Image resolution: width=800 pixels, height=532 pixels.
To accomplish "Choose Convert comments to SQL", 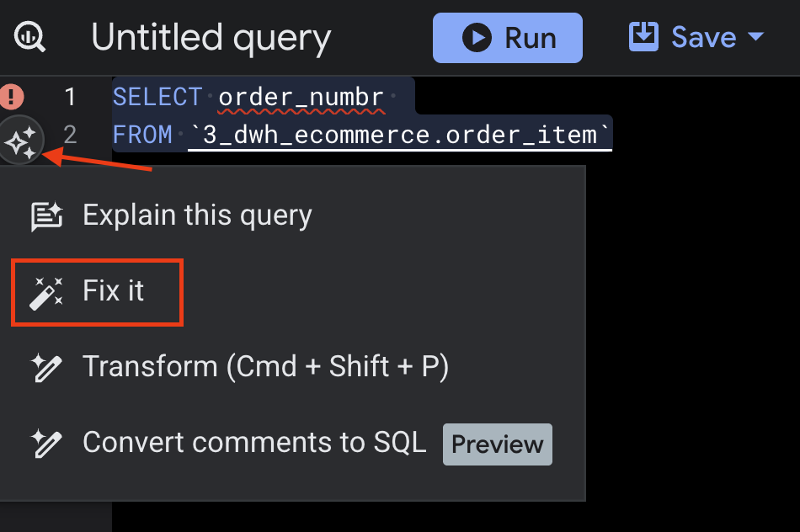I will pyautogui.click(x=254, y=443).
